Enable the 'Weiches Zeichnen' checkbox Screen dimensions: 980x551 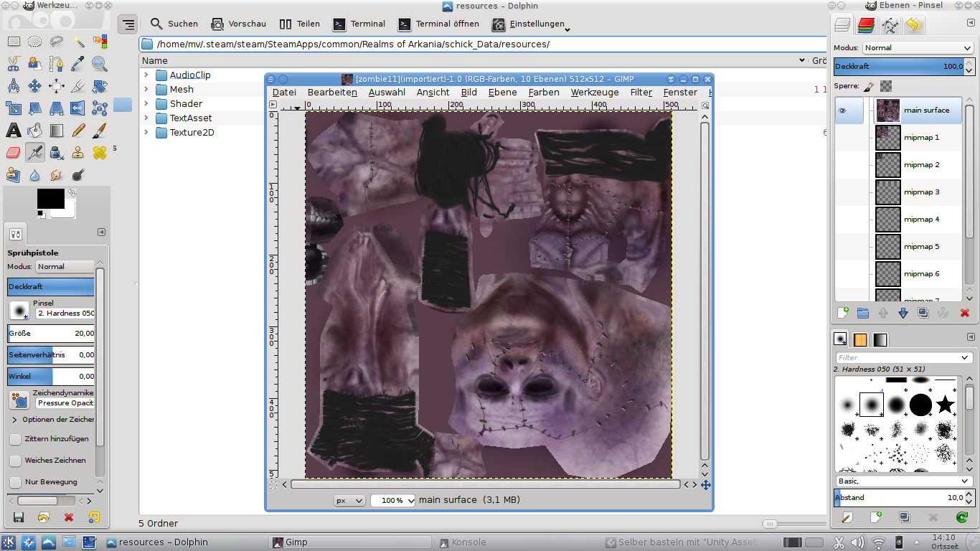pos(16,461)
